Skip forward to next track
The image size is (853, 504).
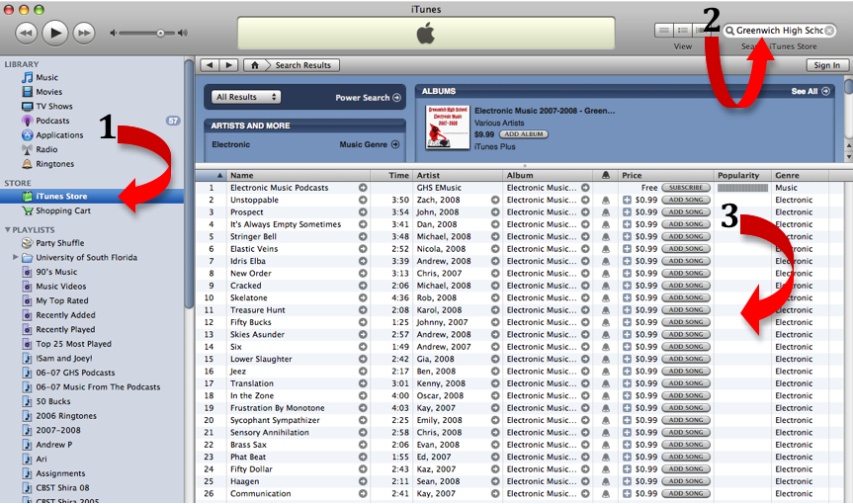pos(84,34)
